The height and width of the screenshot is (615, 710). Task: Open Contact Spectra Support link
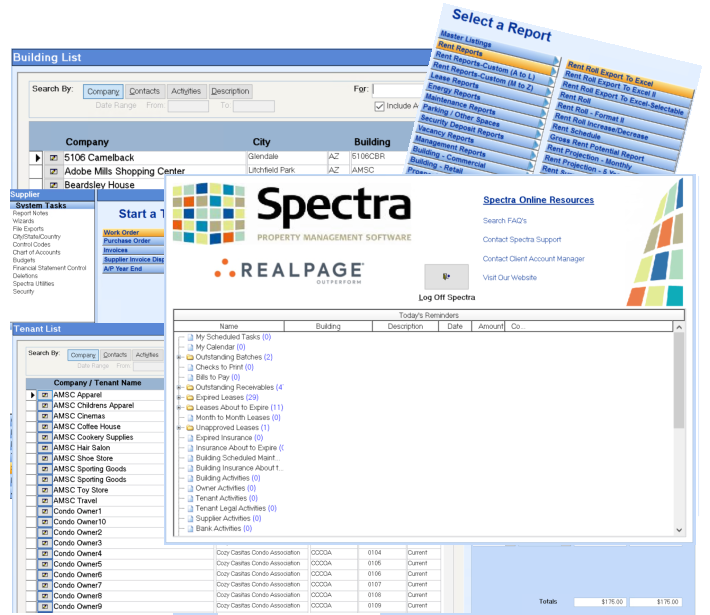(522, 240)
